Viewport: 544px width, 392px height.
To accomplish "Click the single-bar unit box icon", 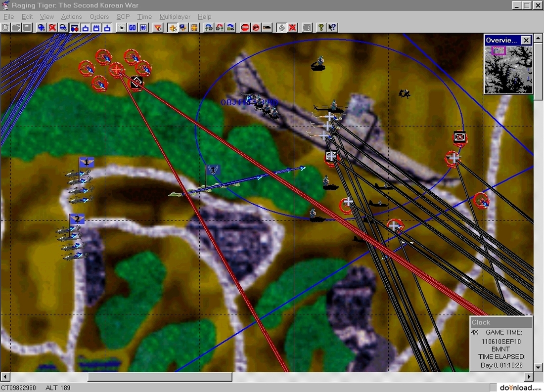I will tap(107, 27).
